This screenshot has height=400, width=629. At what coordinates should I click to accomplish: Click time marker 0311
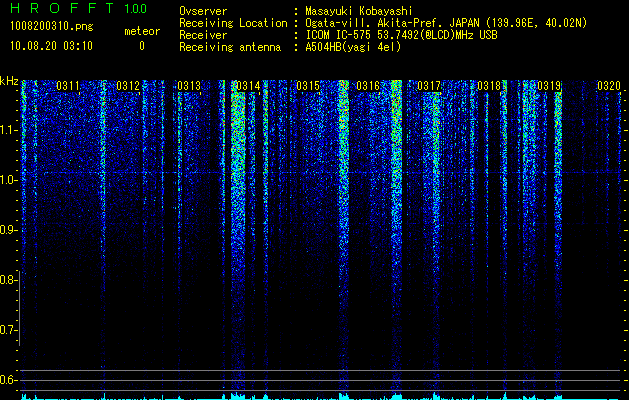68,86
